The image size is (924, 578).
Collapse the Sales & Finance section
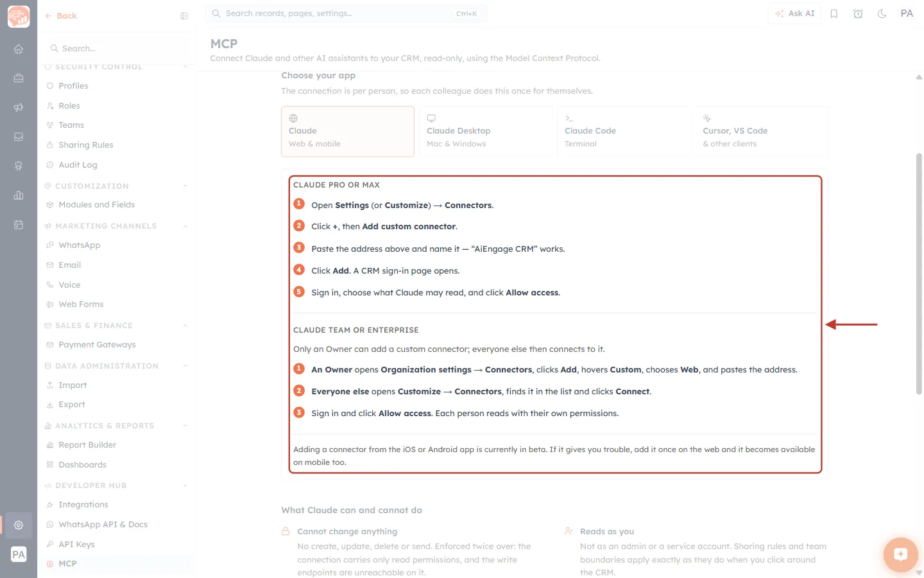[185, 326]
